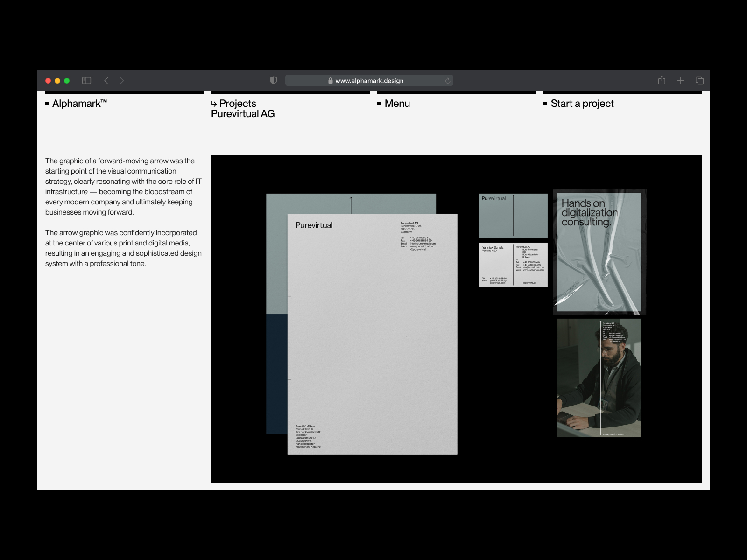747x560 pixels.
Task: Open the privacy shield report icon
Action: [274, 80]
